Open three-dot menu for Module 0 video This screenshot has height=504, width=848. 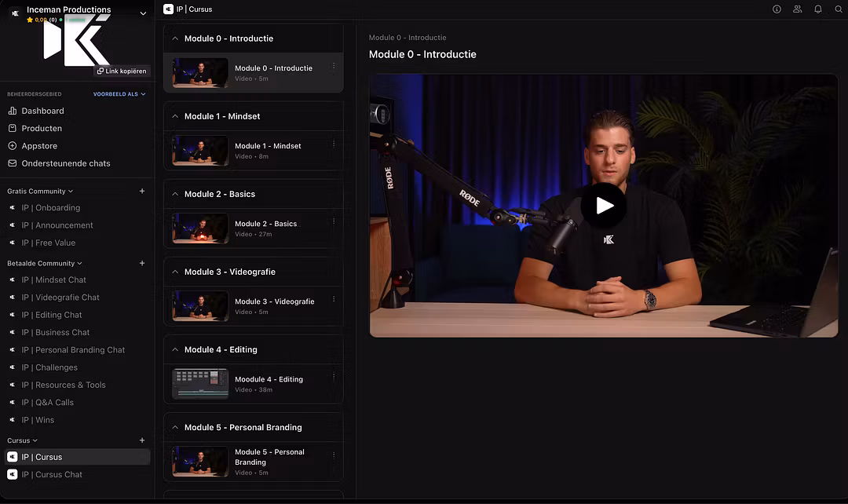click(334, 67)
